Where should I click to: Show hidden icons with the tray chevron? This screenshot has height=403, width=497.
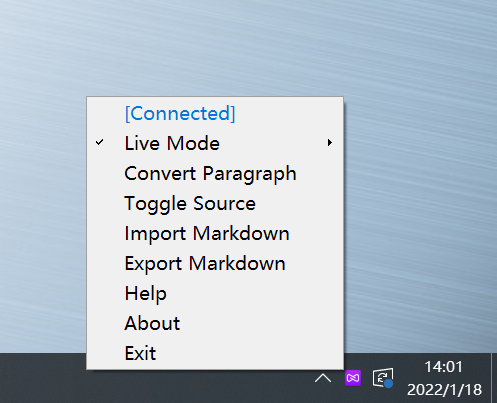pos(323,378)
